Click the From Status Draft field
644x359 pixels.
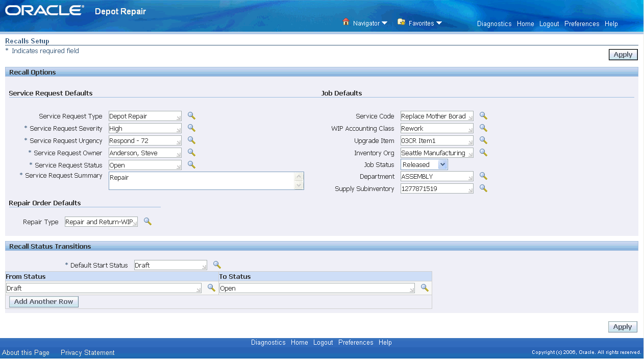pyautogui.click(x=104, y=289)
